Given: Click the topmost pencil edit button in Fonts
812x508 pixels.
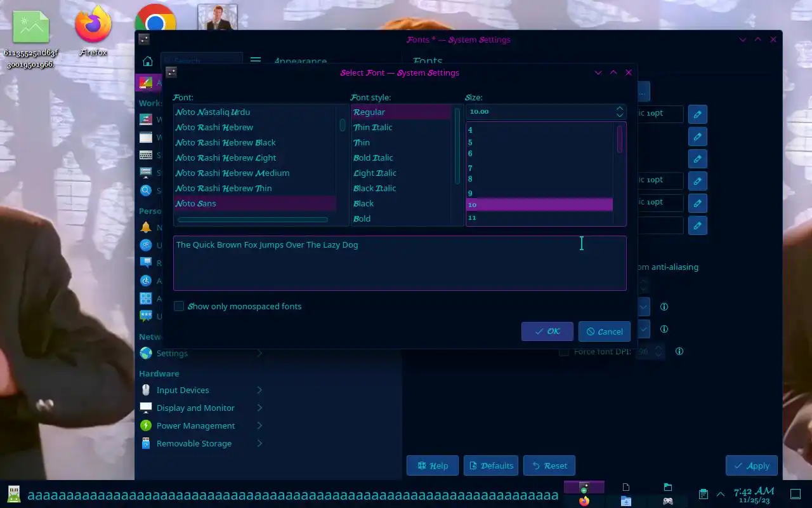Looking at the screenshot, I should point(698,114).
